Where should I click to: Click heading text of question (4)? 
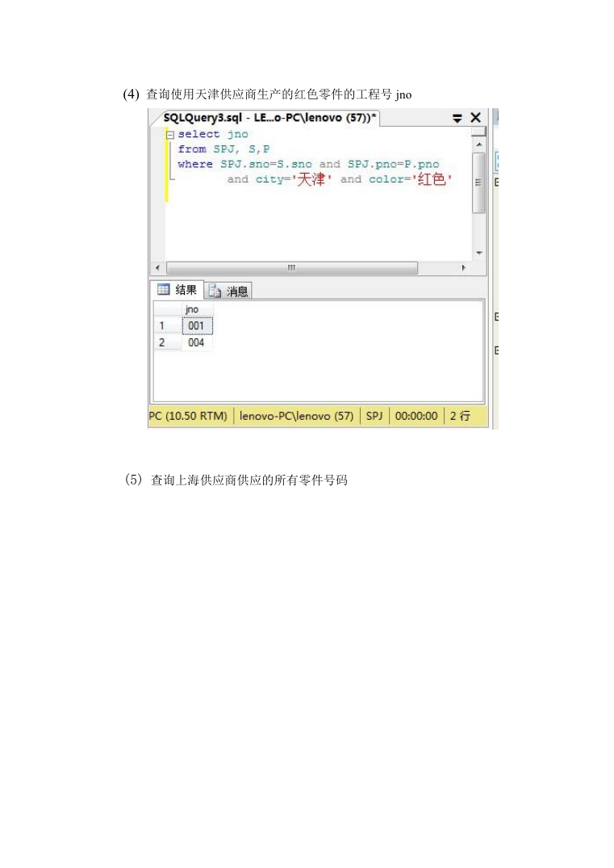267,94
